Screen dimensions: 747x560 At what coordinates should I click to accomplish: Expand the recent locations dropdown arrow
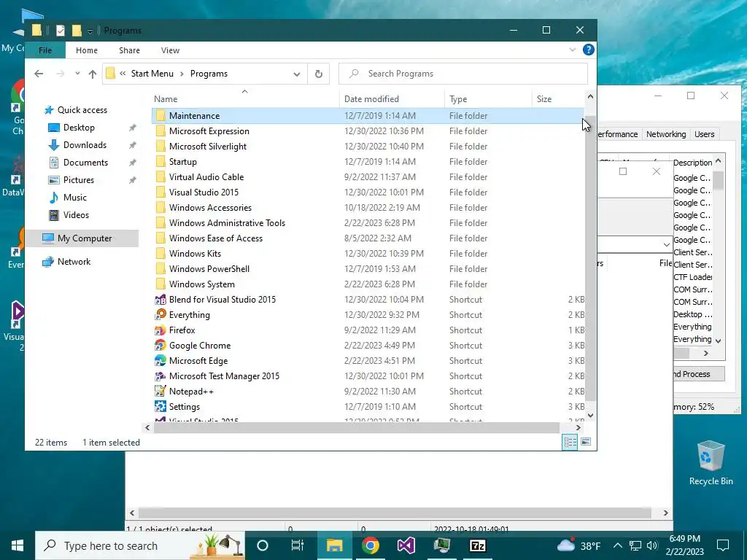(x=77, y=74)
